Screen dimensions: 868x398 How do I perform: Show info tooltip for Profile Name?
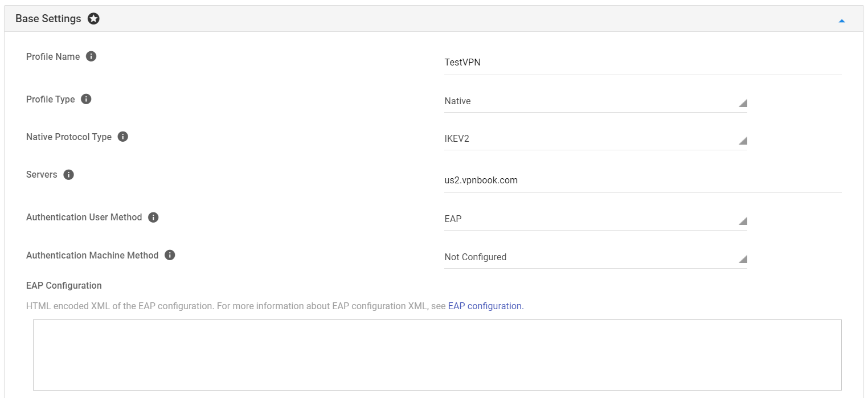click(91, 56)
